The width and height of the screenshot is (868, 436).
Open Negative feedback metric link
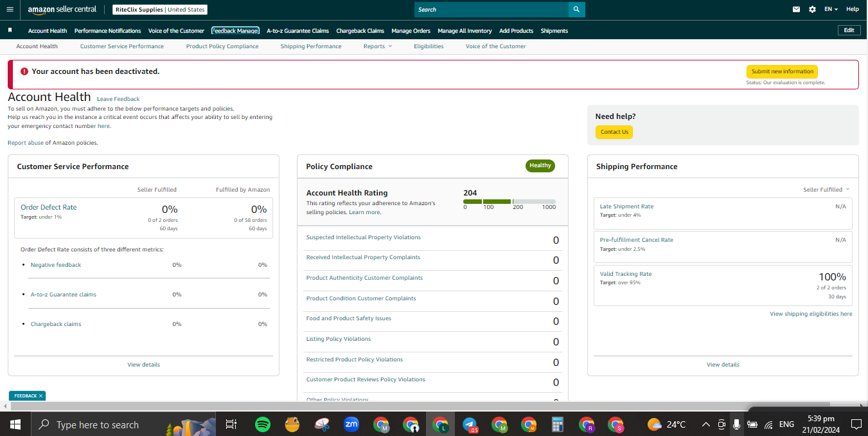point(56,265)
